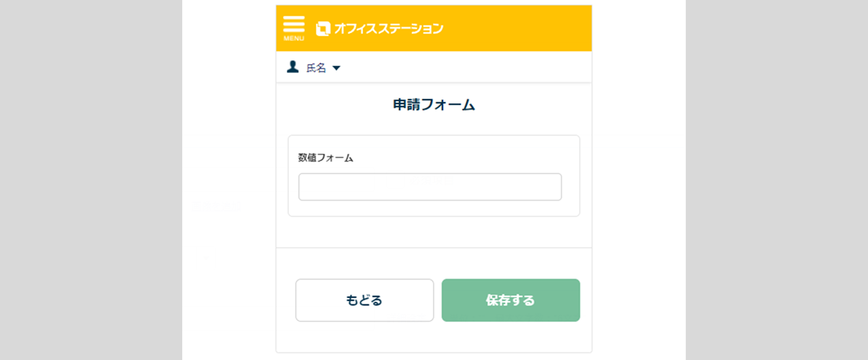Open the hamburger MENU icon
Image resolution: width=868 pixels, height=360 pixels.
pyautogui.click(x=294, y=24)
